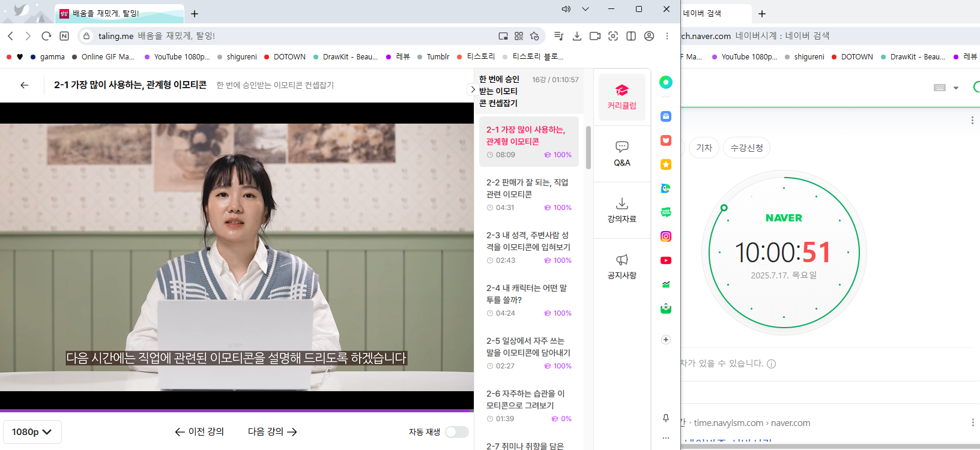The height and width of the screenshot is (450, 980).
Task: Open picture-in-picture from address bar
Action: (x=503, y=36)
